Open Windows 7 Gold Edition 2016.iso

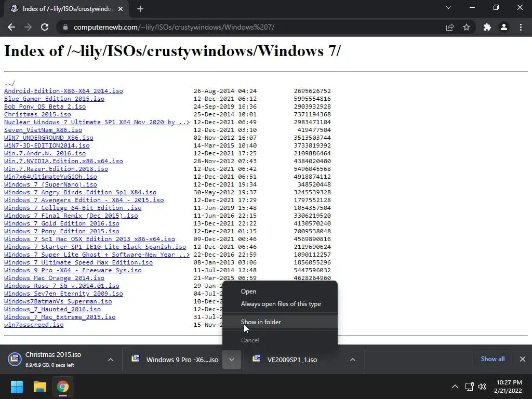(62, 223)
